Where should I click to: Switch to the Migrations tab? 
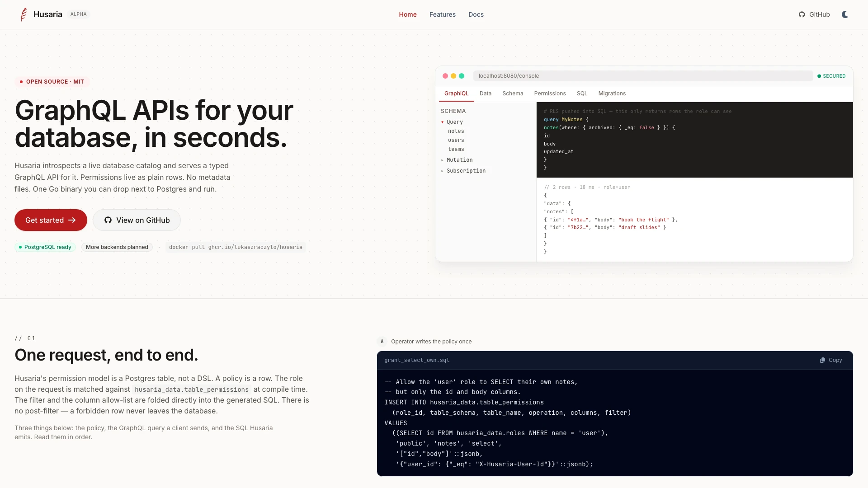pyautogui.click(x=612, y=94)
